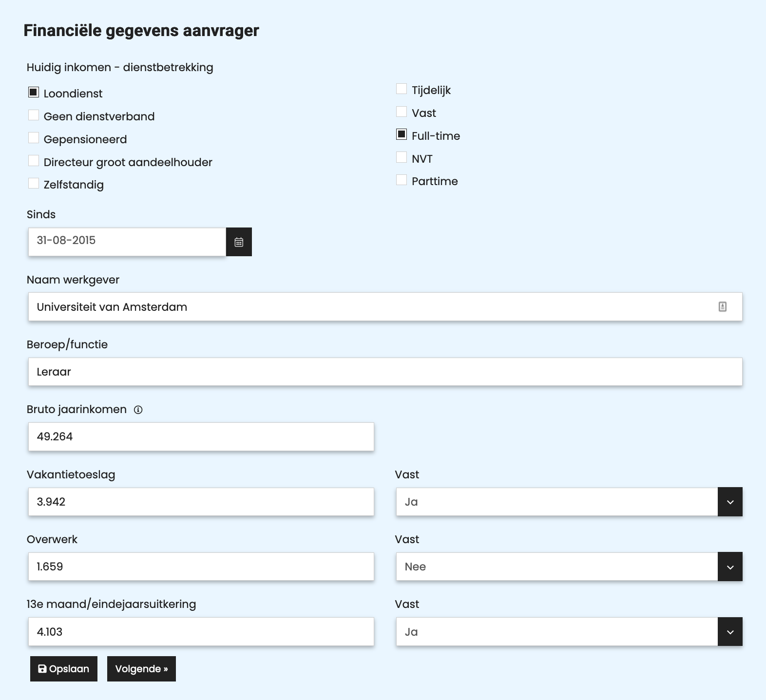Image resolution: width=766 pixels, height=700 pixels.
Task: Click the contact icon in Naam werkgever field
Action: [723, 306]
